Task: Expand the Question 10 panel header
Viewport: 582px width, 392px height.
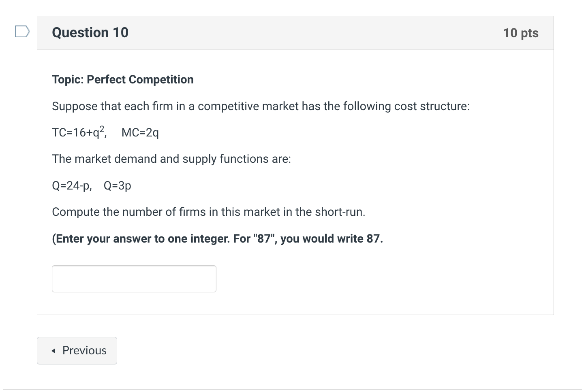Action: tap(295, 32)
